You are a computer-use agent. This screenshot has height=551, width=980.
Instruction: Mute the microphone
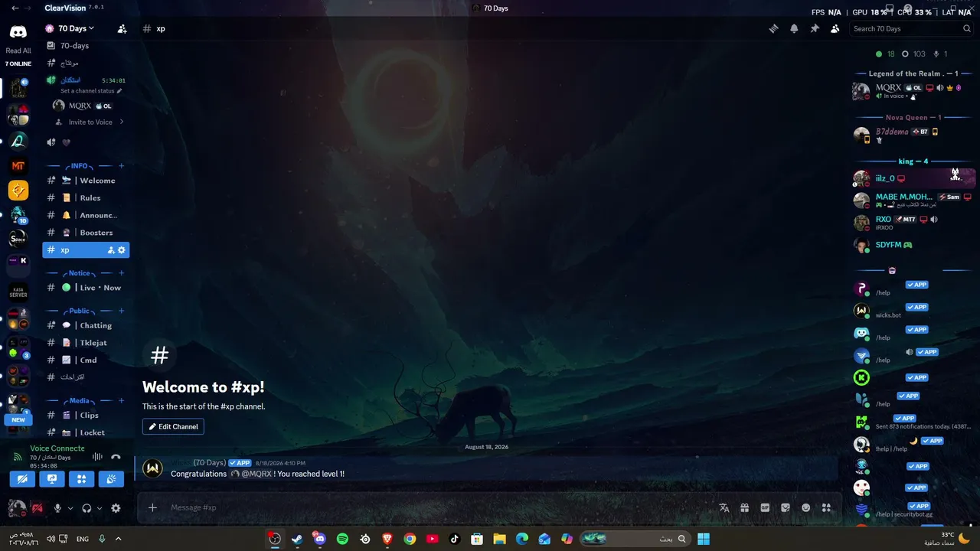click(57, 508)
